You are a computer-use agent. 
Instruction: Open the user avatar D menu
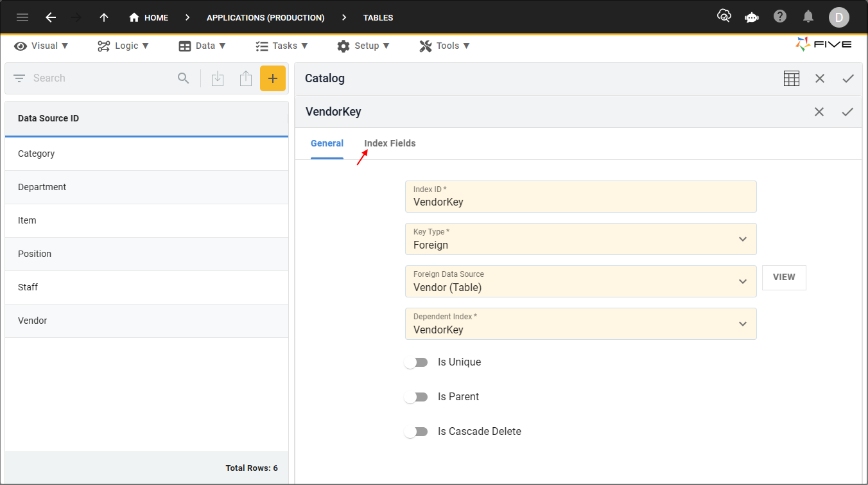839,17
